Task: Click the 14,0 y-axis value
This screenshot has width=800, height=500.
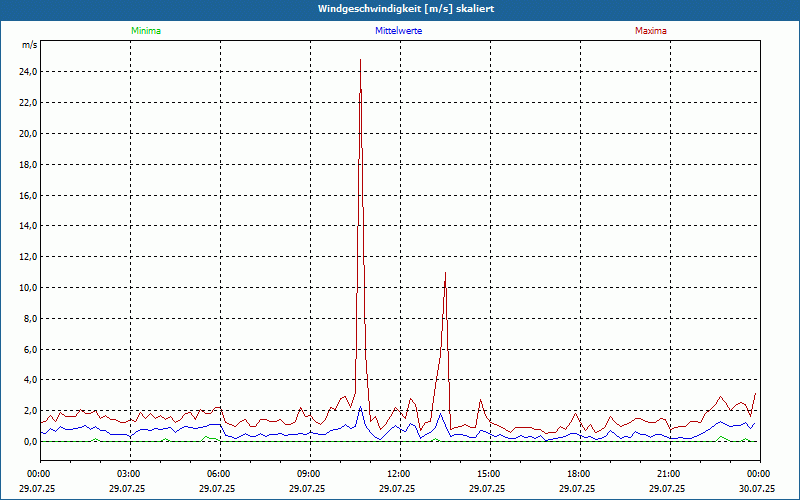Action: (29, 226)
